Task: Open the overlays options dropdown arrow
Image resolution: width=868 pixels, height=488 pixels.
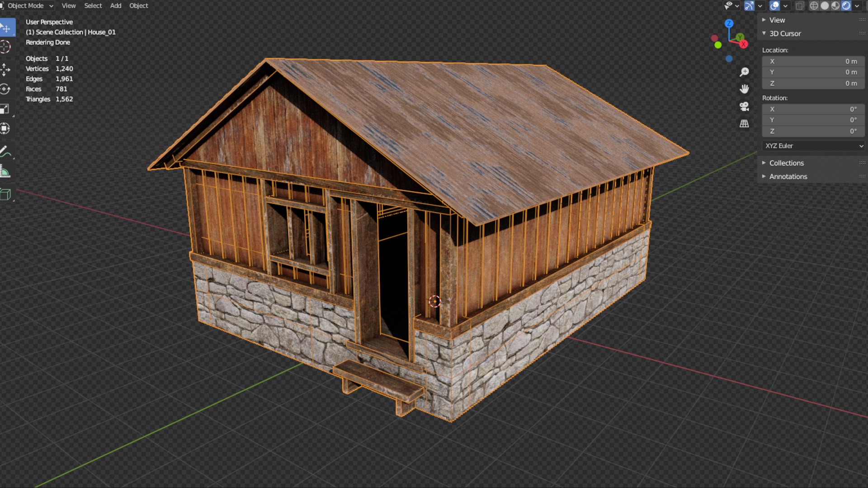Action: [785, 6]
